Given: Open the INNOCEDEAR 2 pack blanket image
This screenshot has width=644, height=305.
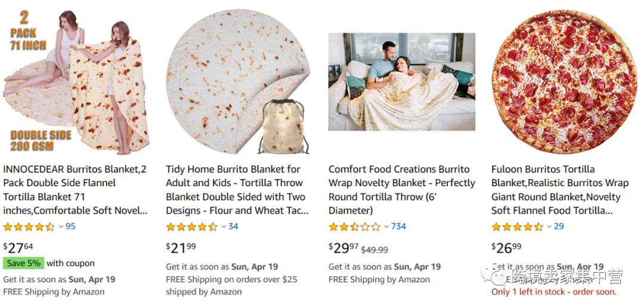Looking at the screenshot, I should tap(76, 82).
